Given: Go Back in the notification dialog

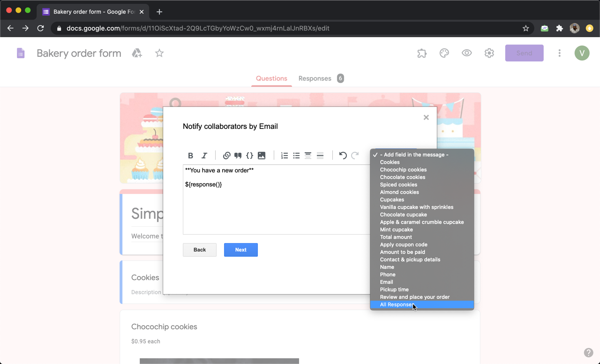Looking at the screenshot, I should (x=199, y=250).
